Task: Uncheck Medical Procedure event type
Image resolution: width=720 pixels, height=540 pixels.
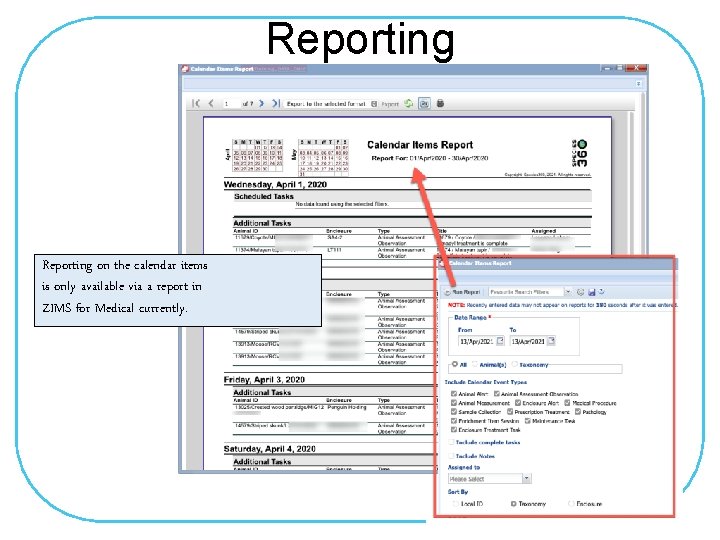Action: point(568,403)
